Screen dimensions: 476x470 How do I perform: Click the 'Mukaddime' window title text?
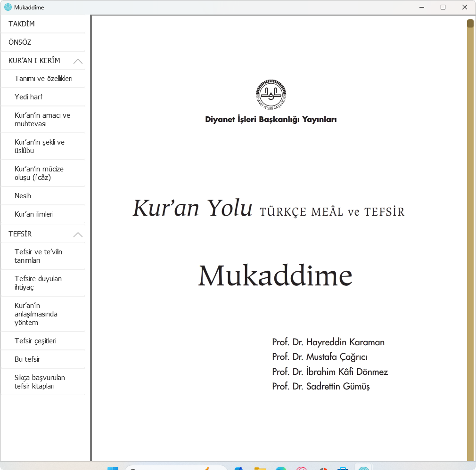(29, 7)
